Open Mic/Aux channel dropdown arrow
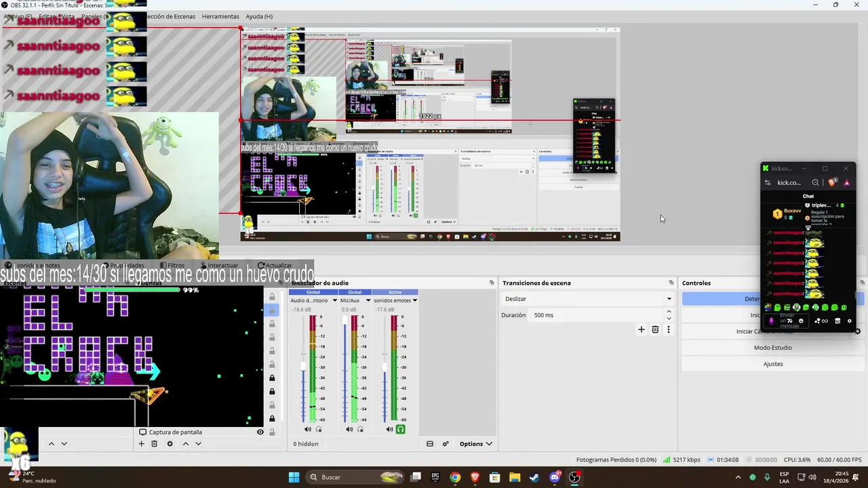868x488 pixels. click(368, 300)
